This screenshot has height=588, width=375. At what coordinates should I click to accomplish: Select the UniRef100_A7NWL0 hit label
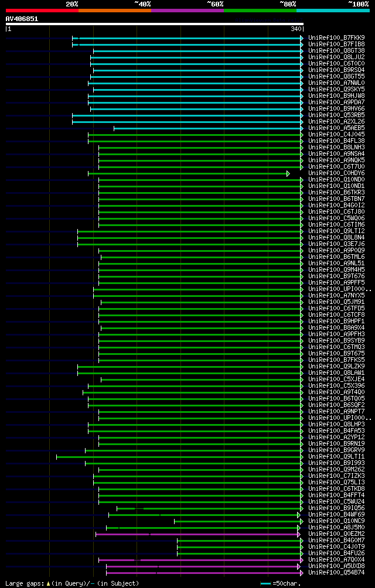point(336,83)
